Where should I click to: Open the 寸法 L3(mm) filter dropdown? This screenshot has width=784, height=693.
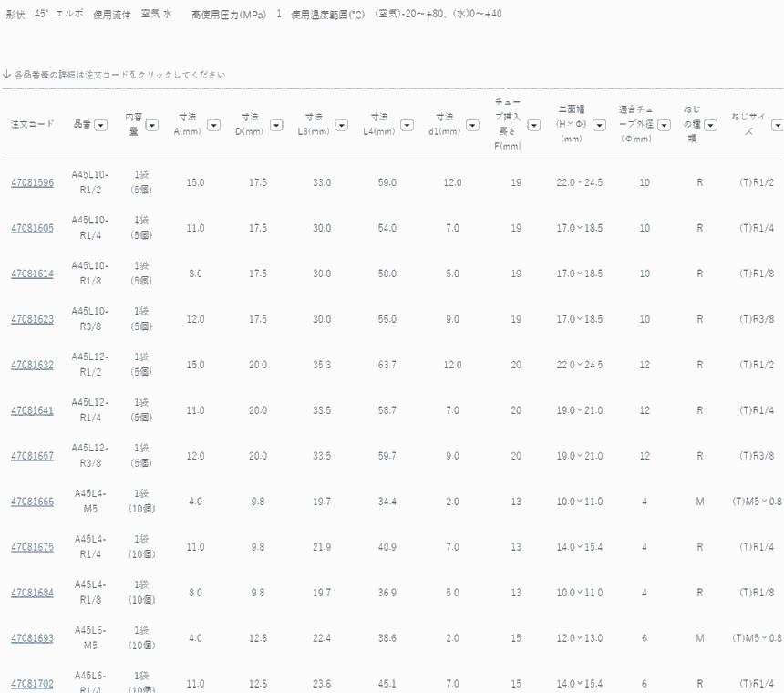pos(343,124)
